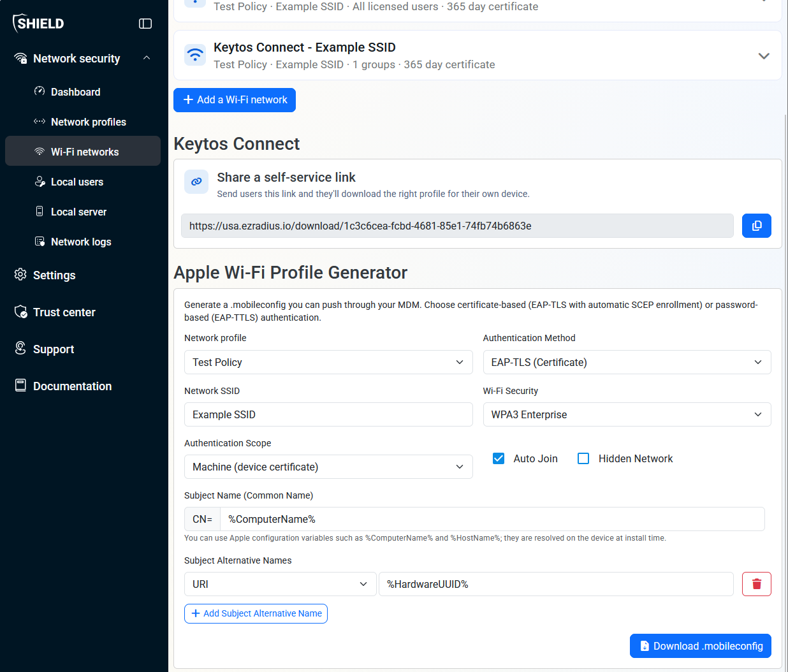Click the Settings gear icon

20,275
